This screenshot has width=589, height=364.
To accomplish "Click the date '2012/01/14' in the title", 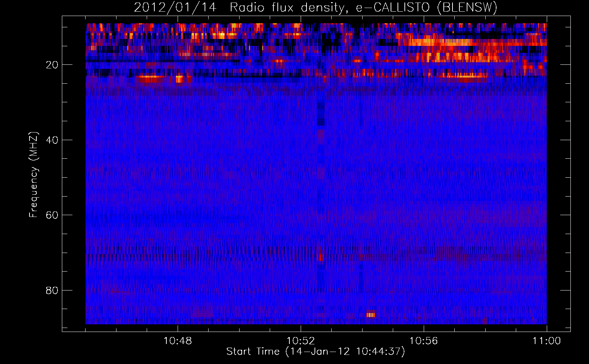I will 175,8.
